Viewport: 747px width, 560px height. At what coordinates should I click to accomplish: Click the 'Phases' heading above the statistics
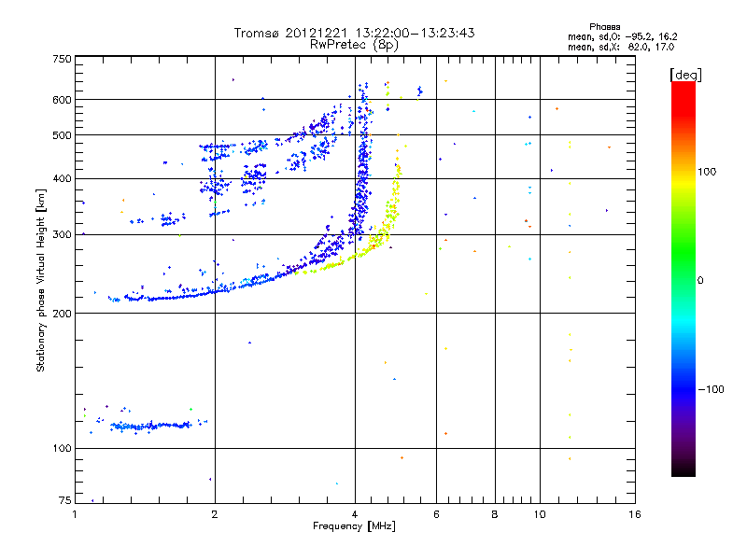click(604, 27)
